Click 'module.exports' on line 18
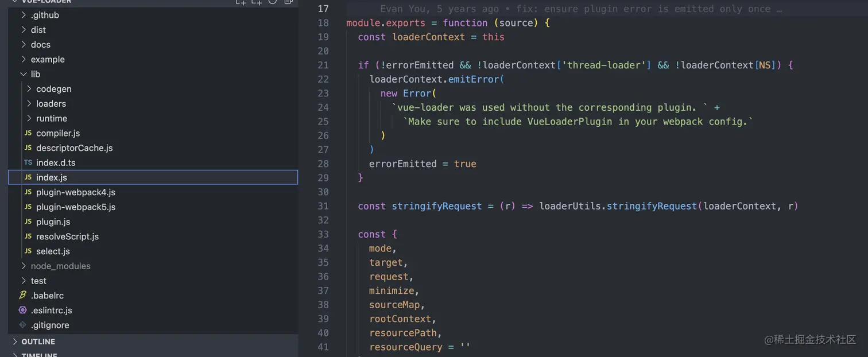 coord(386,23)
